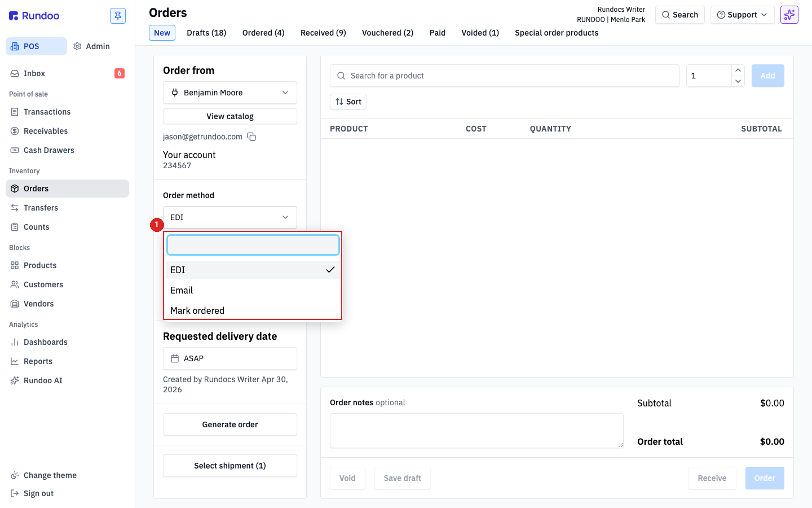
Task: Click the Customers people icon
Action: pos(15,284)
